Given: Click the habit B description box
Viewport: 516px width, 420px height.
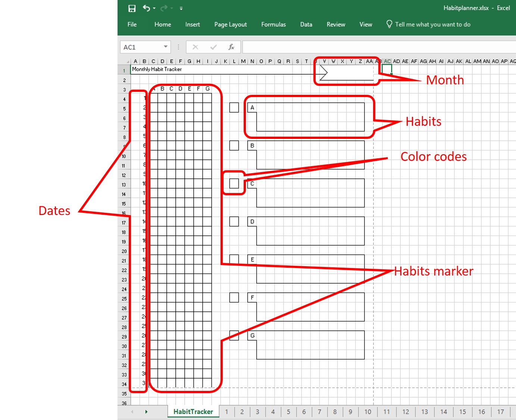Looking at the screenshot, I should click(310, 155).
